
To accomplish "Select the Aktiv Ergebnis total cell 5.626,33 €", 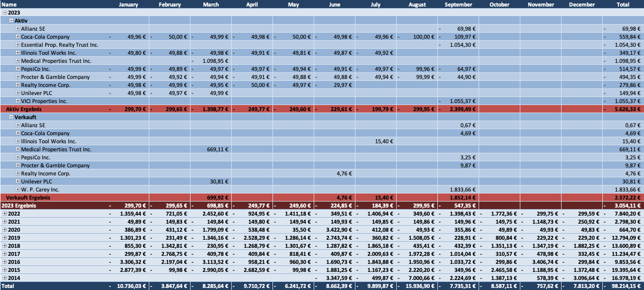I will point(623,109).
